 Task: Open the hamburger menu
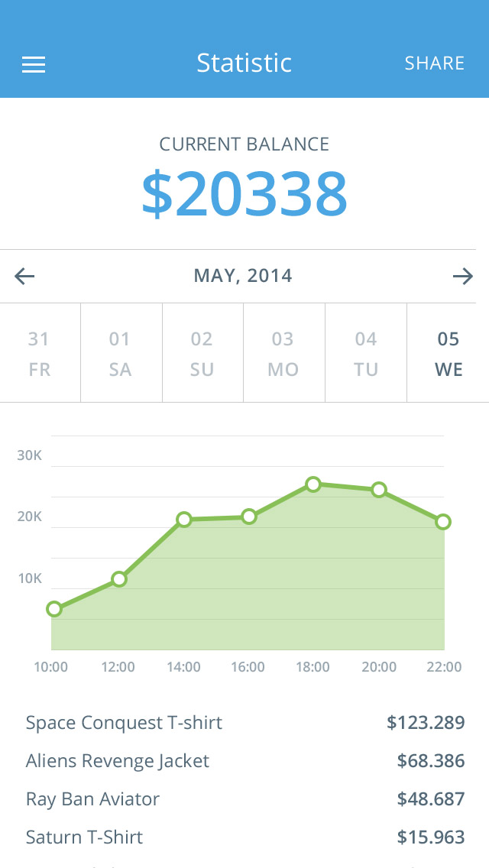(x=34, y=65)
